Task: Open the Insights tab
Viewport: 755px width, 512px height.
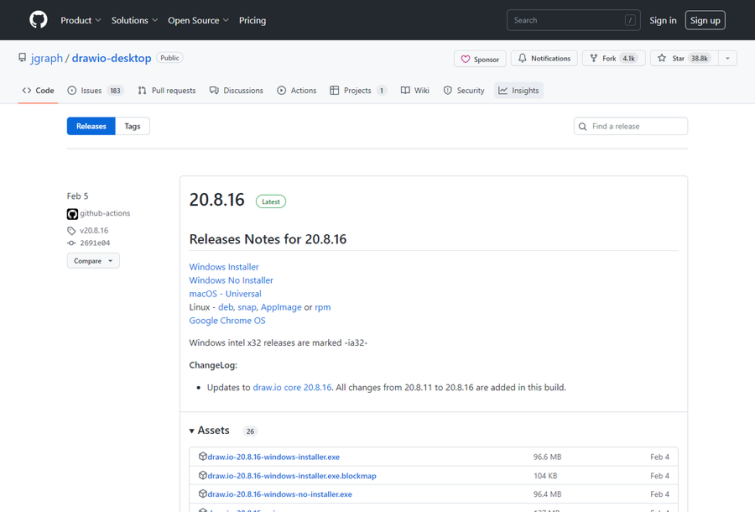Action: pos(519,90)
